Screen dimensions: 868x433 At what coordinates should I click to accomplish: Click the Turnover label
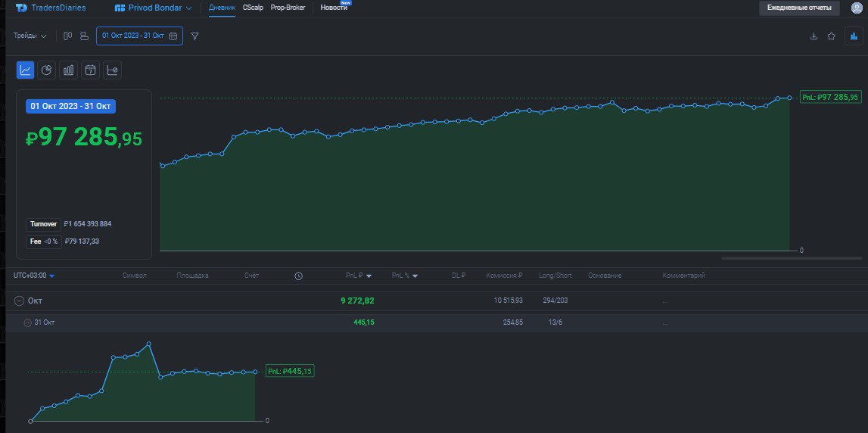43,224
